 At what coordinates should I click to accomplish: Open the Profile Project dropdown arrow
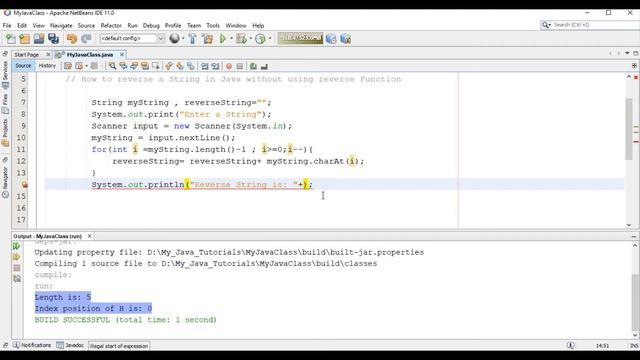[x=270, y=38]
